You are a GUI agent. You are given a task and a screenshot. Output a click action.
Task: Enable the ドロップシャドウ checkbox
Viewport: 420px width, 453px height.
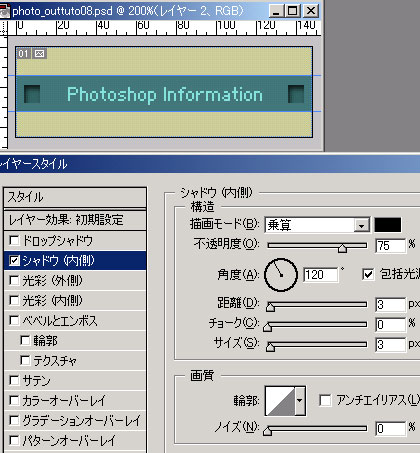coord(14,240)
